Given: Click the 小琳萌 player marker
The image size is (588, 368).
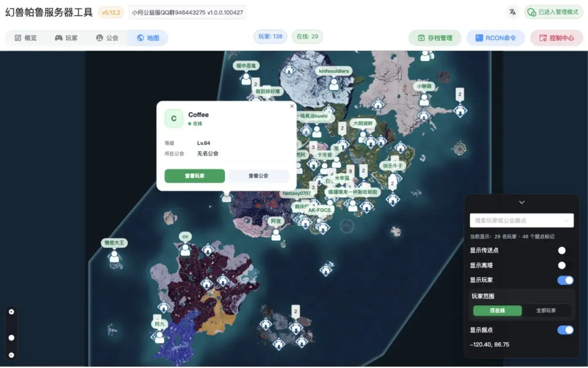Looking at the screenshot, I should pos(424,99).
